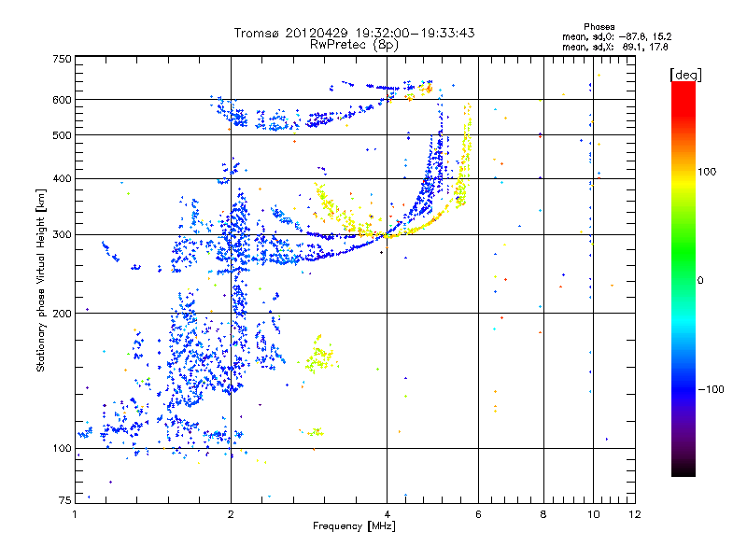Screen dimensions: 747x560
Task: Click the 'mean, sd,O: -87.8, 15.2' line
Action: (x=617, y=36)
